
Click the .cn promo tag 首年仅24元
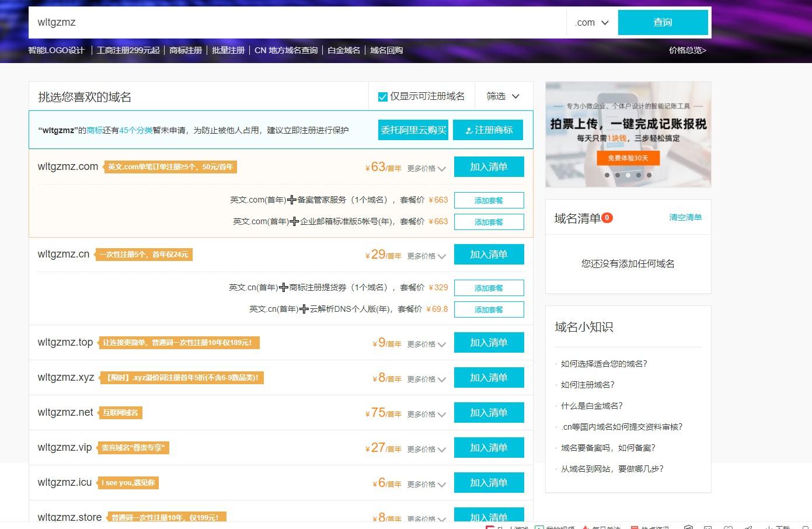click(144, 255)
